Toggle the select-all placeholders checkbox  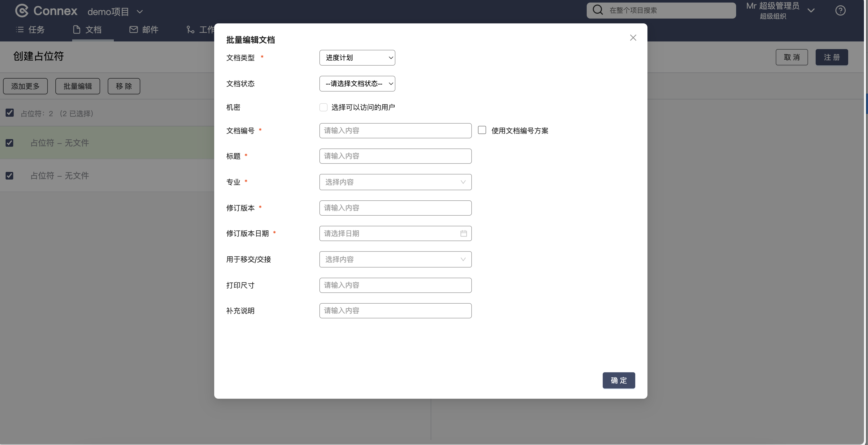[10, 113]
